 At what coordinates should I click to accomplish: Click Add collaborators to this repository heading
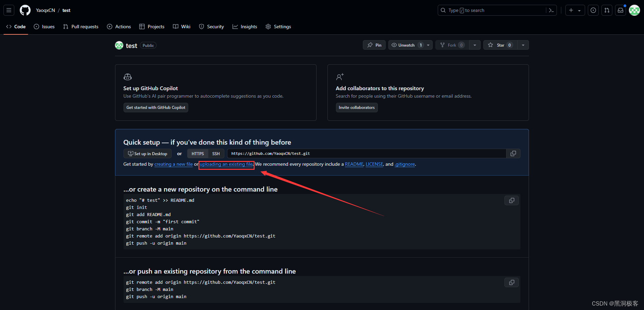pos(380,88)
